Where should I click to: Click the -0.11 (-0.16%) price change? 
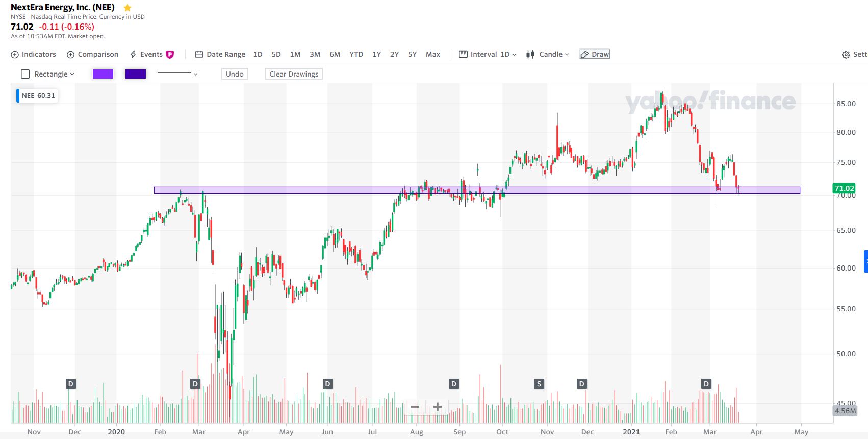(x=67, y=27)
